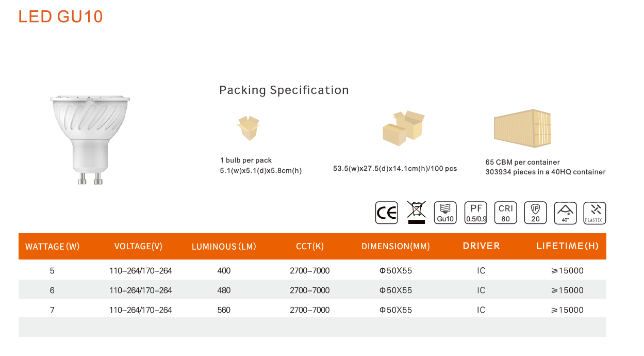Click the GU10 bulb product photo
Viewport: 644px width, 356px height.
coord(90,139)
